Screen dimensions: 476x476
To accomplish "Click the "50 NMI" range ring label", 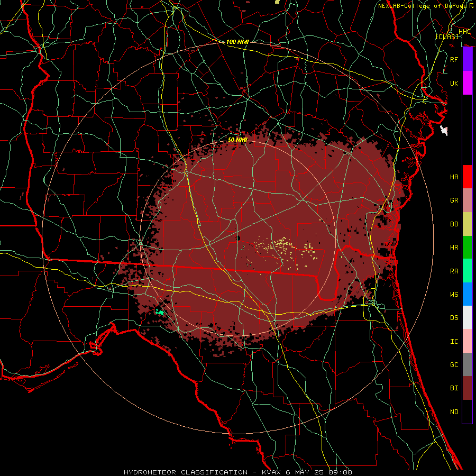I will (x=237, y=140).
